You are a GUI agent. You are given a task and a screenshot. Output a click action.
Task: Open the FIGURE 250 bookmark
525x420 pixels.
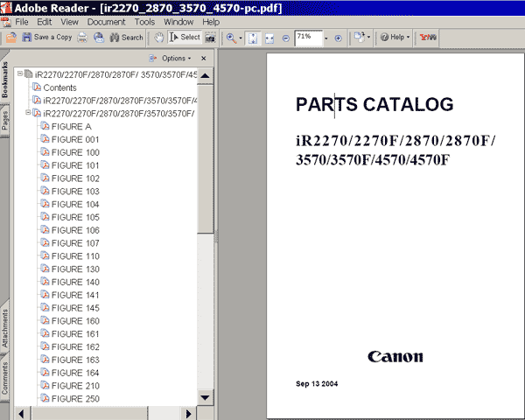[75, 399]
